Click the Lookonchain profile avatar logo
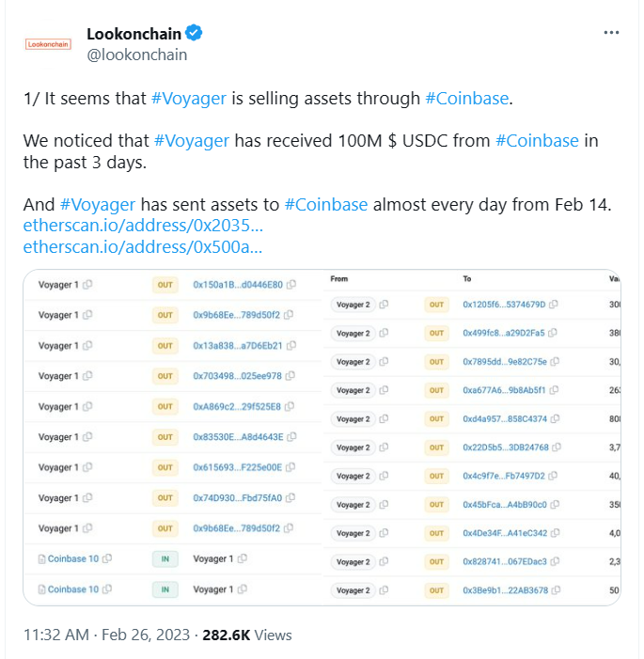The image size is (644, 659). (x=48, y=44)
